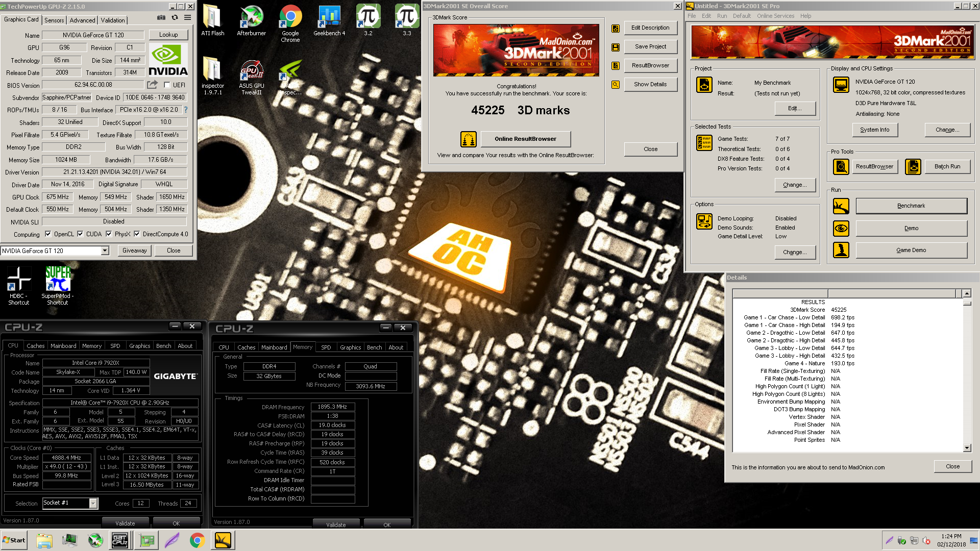Click the Game Demo icon in 3DMark
980x551 pixels.
point(841,250)
